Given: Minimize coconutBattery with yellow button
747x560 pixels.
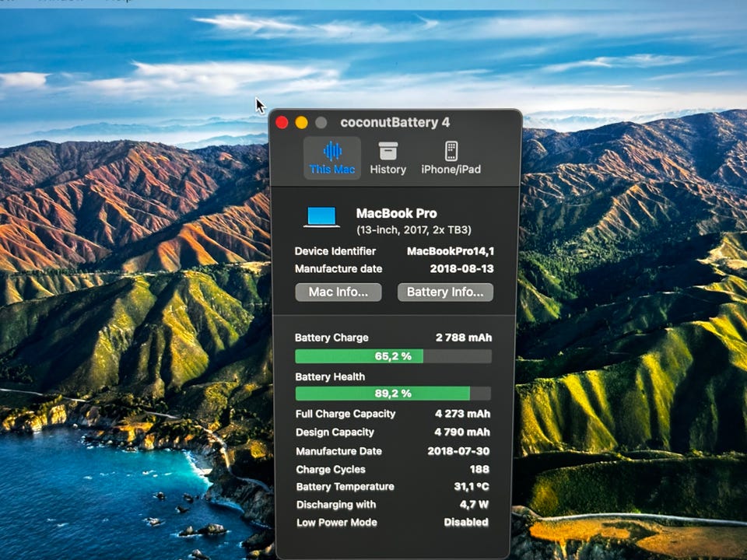Looking at the screenshot, I should tap(302, 123).
